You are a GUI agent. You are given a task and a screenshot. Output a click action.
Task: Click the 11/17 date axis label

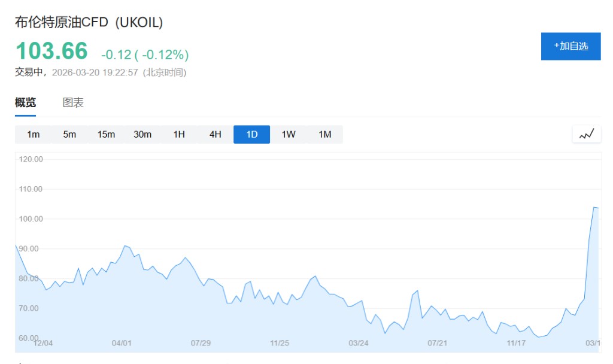click(516, 343)
